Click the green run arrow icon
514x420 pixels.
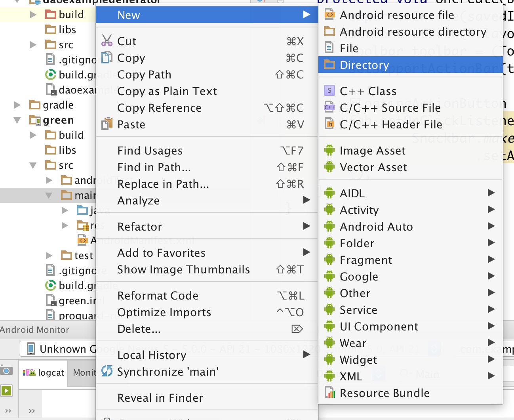[x=6, y=391]
